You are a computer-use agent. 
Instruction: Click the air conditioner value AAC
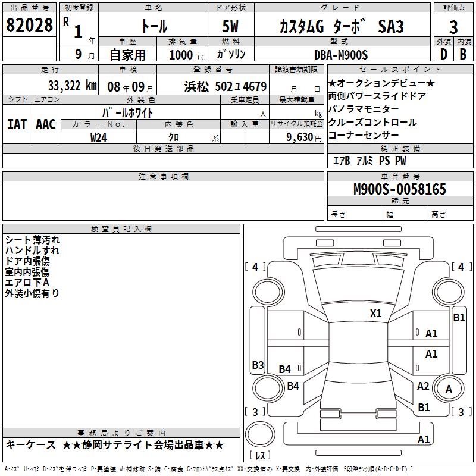(46, 124)
